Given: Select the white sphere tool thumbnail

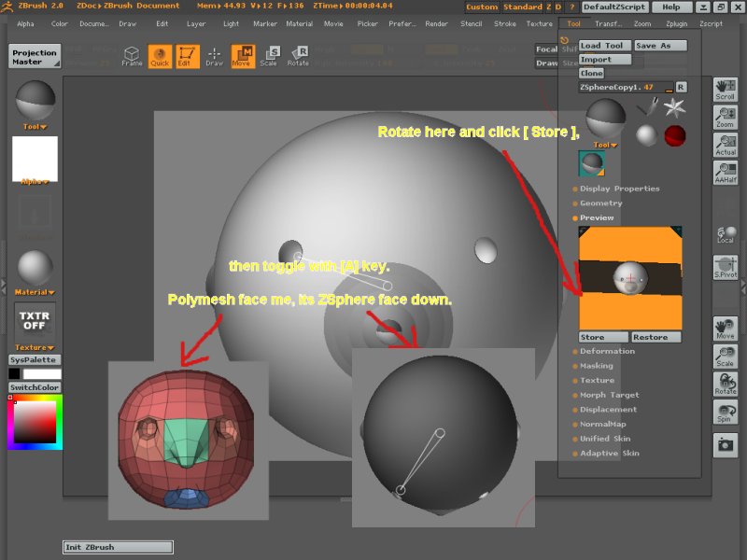Looking at the screenshot, I should (646, 135).
